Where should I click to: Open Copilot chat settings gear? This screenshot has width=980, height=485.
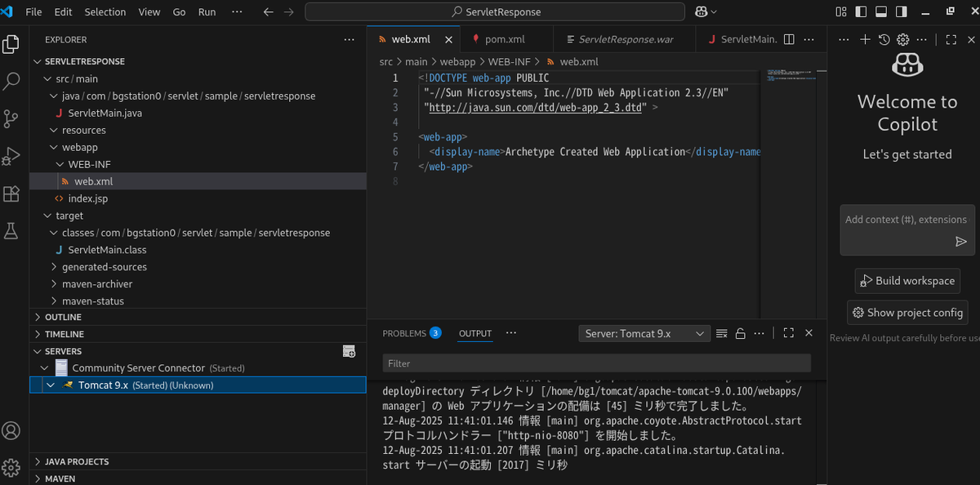[x=903, y=39]
